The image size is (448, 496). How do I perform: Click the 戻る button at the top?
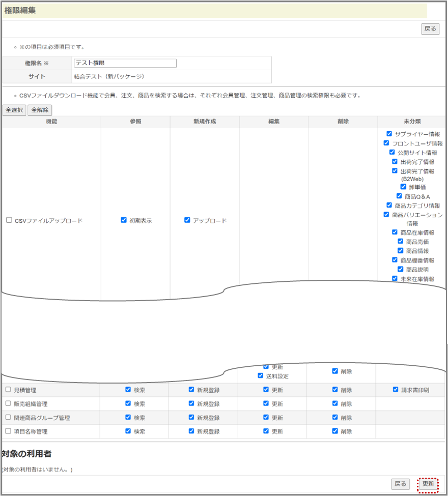click(x=430, y=29)
